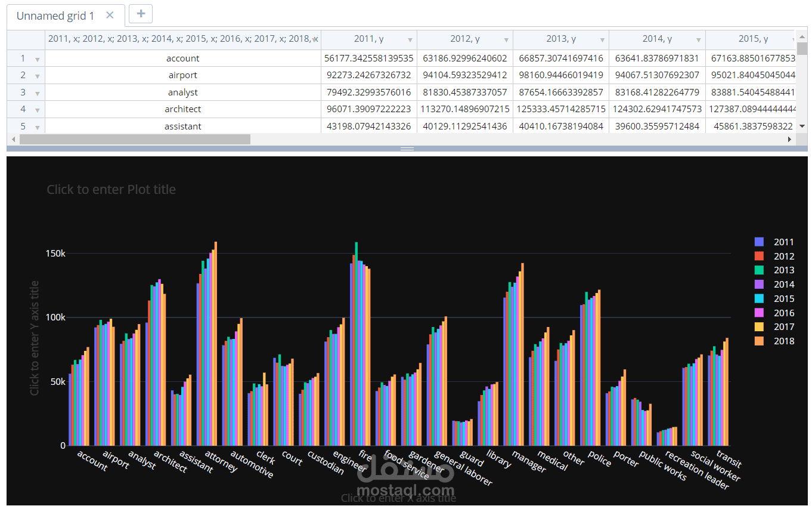The height and width of the screenshot is (509, 812).
Task: Click the 2011 legend color swatch
Action: pos(759,242)
